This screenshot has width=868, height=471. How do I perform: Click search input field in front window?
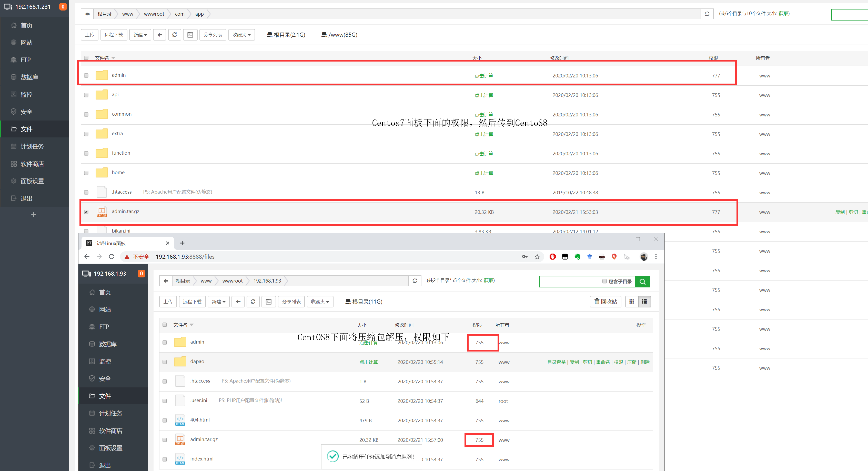(570, 282)
